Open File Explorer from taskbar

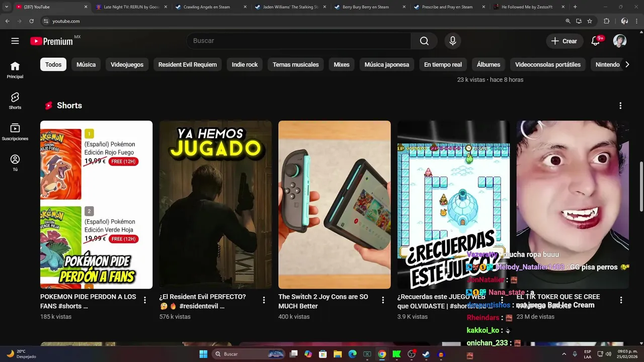pyautogui.click(x=338, y=354)
